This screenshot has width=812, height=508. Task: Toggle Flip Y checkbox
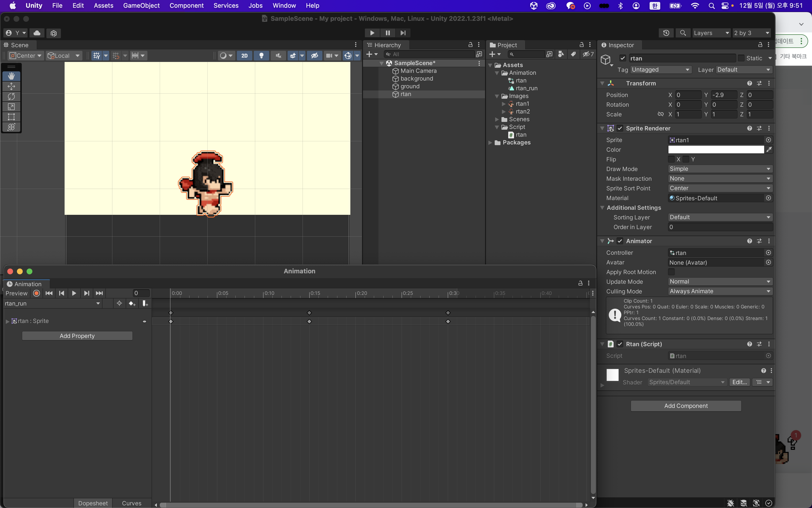pyautogui.click(x=686, y=159)
